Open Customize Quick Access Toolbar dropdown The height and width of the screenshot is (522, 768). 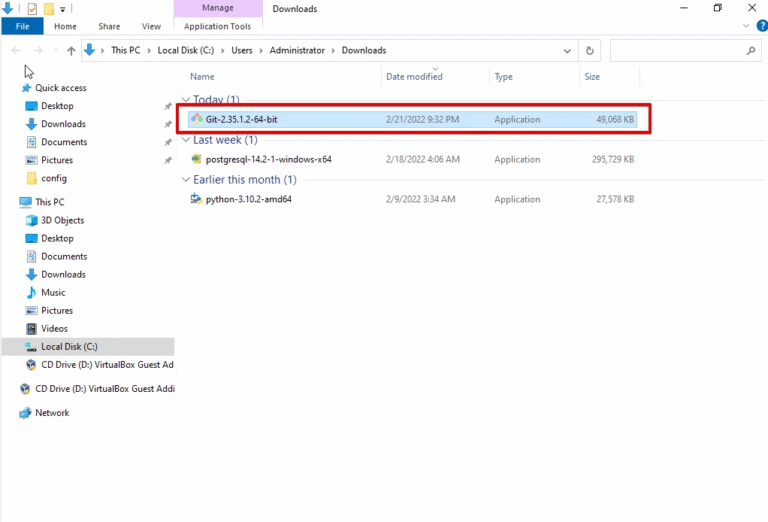pyautogui.click(x=63, y=9)
